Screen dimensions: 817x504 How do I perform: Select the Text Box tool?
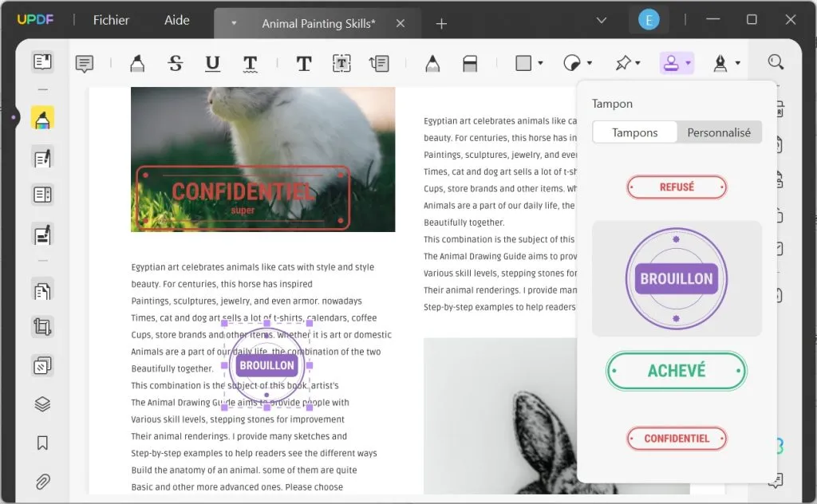click(x=341, y=64)
